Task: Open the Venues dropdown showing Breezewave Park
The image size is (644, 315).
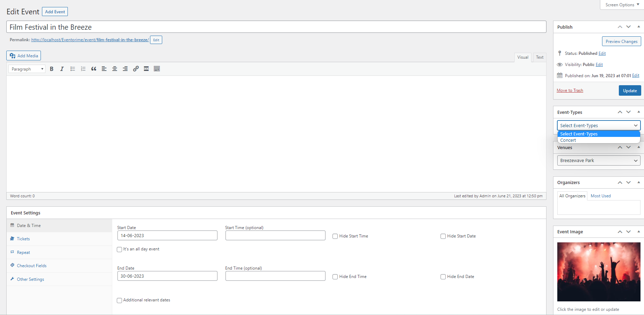Action: [599, 161]
